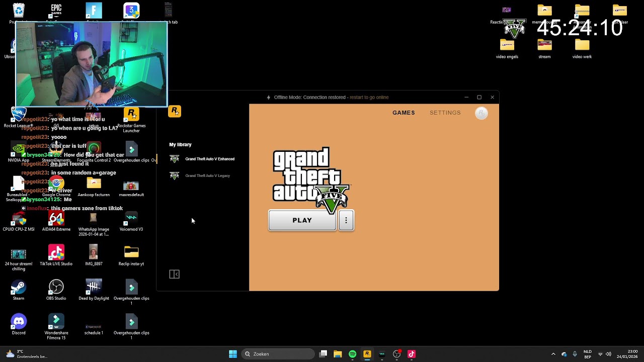The height and width of the screenshot is (362, 644).
Task: Select the Rocket League desktop shortcut
Action: (19, 118)
